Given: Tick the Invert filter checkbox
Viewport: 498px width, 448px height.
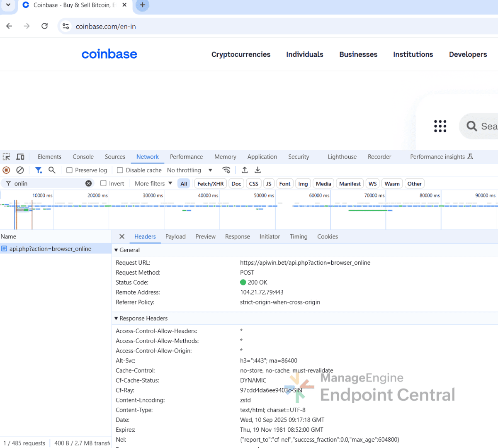Looking at the screenshot, I should [x=104, y=183].
